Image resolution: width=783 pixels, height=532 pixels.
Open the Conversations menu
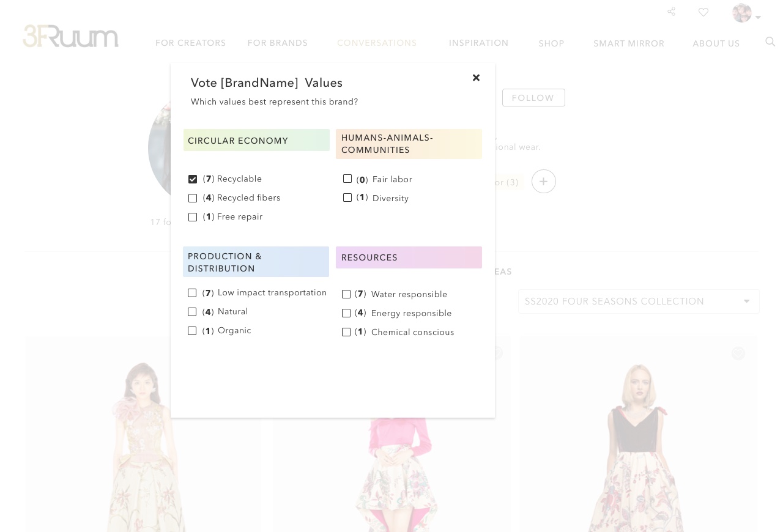click(377, 43)
